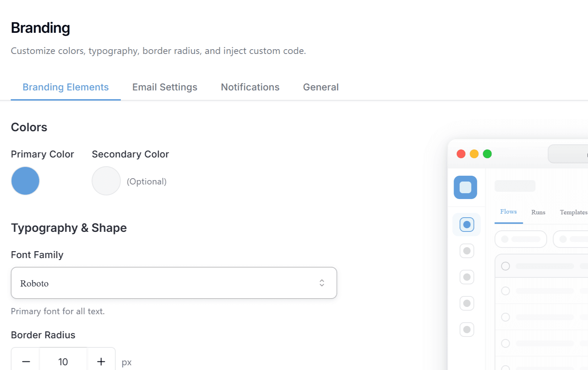Increase Border Radius with plus button

coord(101,362)
